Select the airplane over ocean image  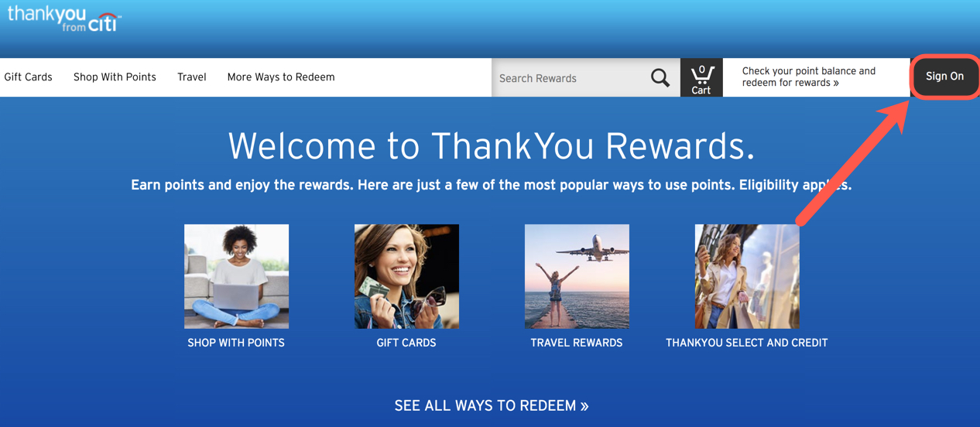(577, 276)
